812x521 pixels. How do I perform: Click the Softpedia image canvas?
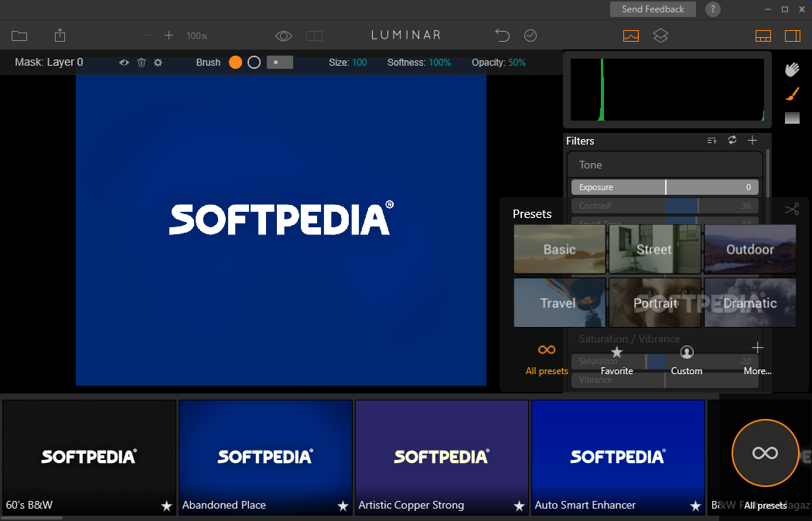pos(281,230)
